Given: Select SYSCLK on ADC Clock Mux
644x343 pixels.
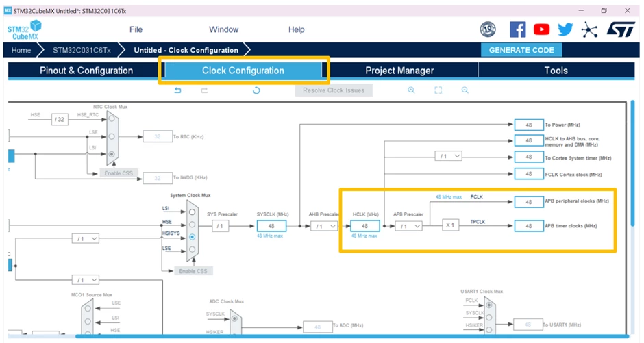Looking at the screenshot, I should 234,318.
